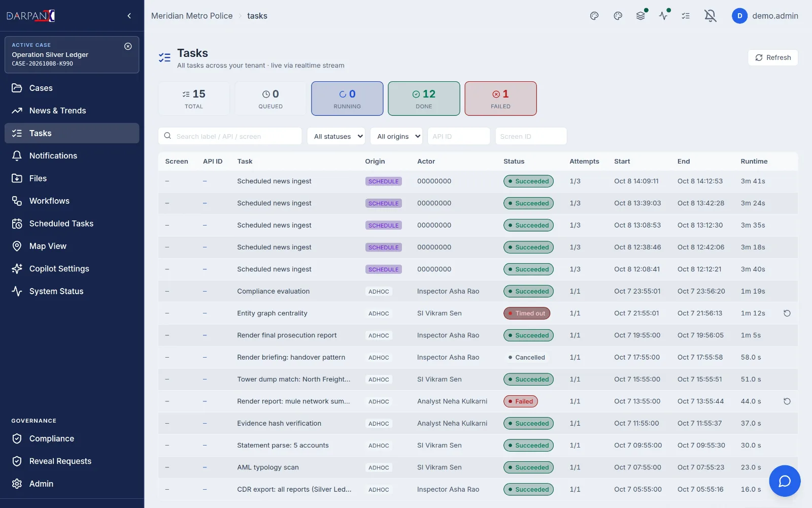Open the chat bubble assistant button

(785, 481)
